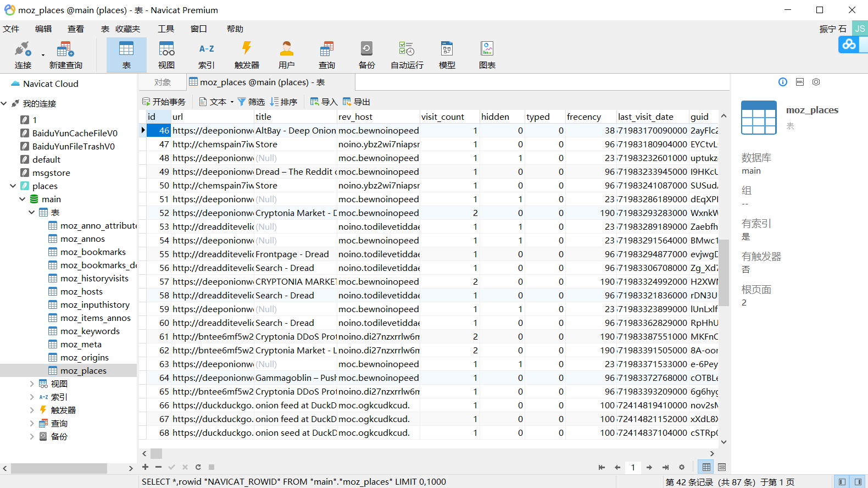
Task: Open the 窗口 menu
Action: coord(198,29)
